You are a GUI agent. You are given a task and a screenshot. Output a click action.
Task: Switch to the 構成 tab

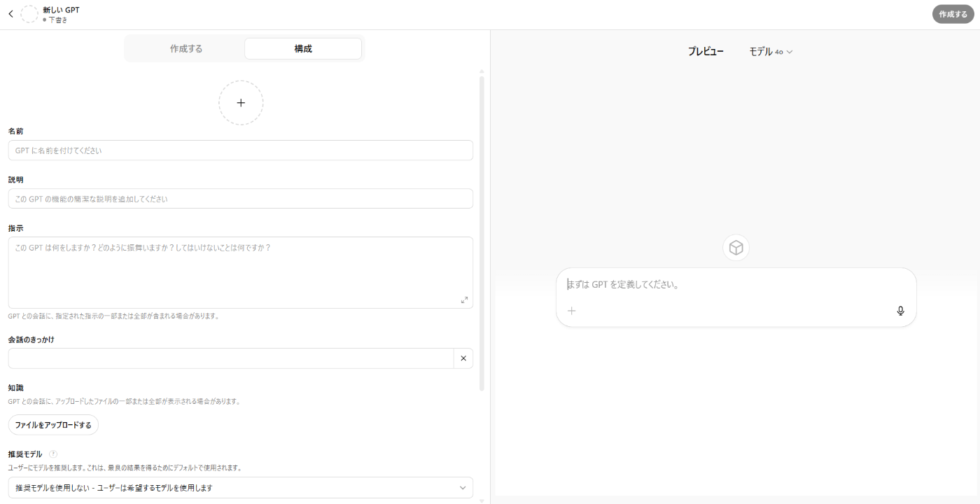[x=303, y=49]
